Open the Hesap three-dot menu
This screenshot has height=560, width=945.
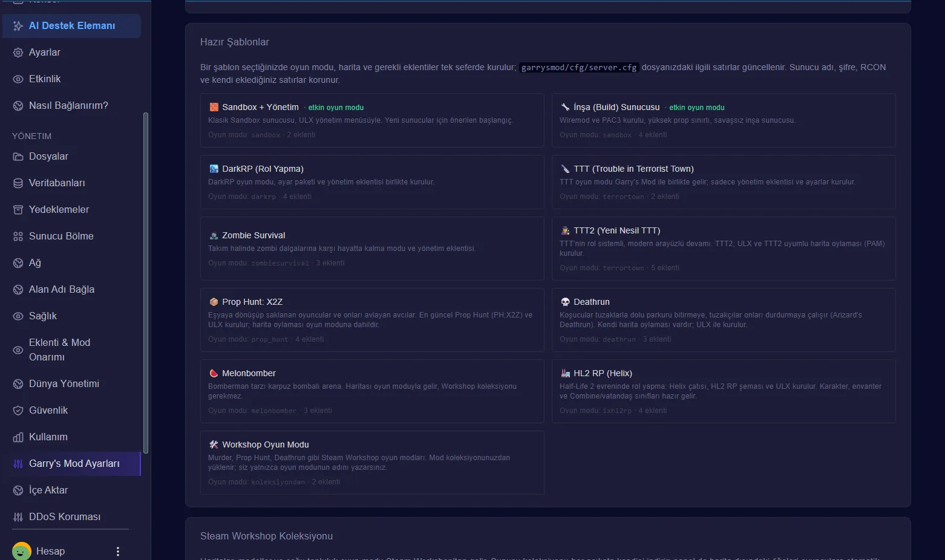(118, 552)
